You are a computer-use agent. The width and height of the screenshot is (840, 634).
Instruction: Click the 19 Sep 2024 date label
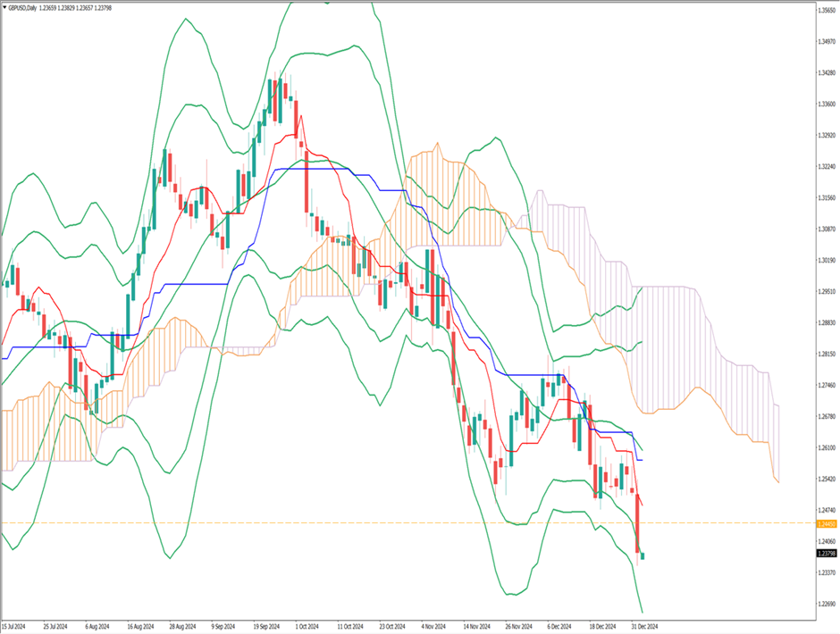pyautogui.click(x=265, y=626)
